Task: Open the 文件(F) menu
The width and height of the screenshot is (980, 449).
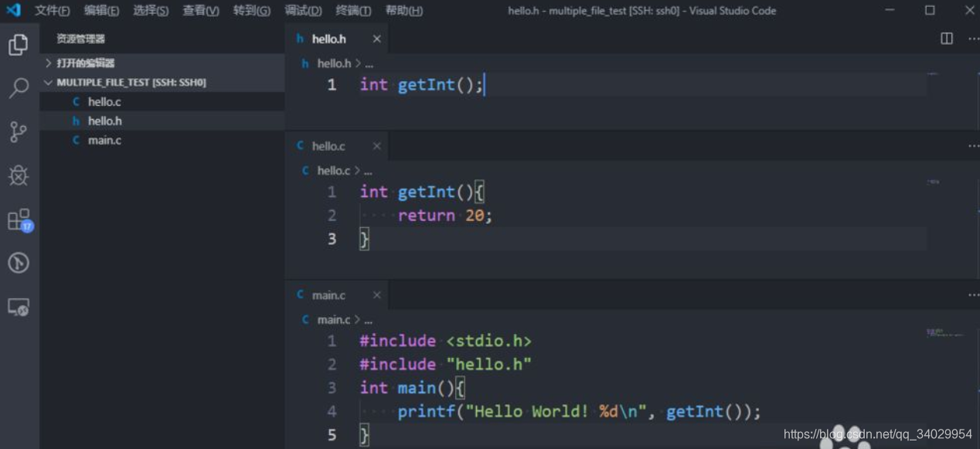Action: pyautogui.click(x=52, y=11)
